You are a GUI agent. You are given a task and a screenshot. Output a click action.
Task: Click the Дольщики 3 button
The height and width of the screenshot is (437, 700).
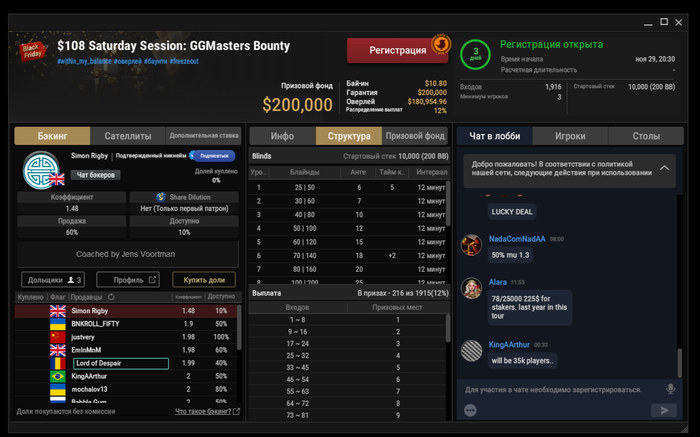click(x=53, y=280)
